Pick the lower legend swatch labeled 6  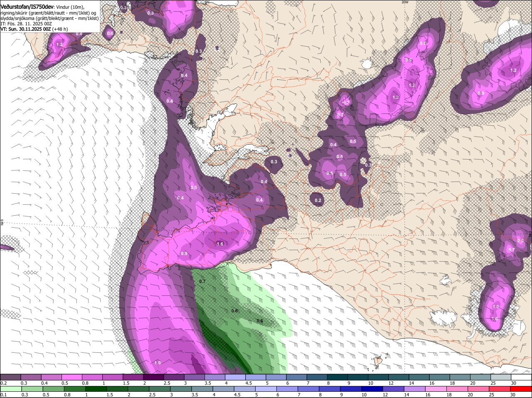[x=287, y=389]
